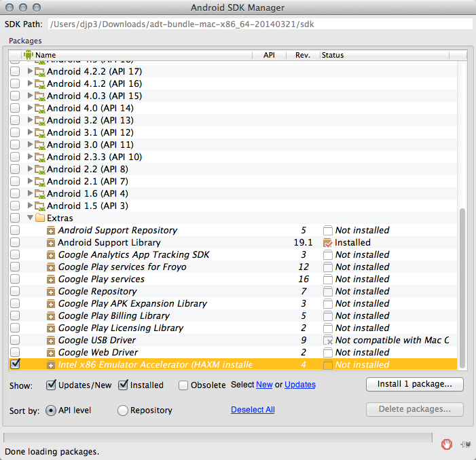The width and height of the screenshot is (476, 460).
Task: Click the package list vertical scrollbar
Action: [463, 285]
